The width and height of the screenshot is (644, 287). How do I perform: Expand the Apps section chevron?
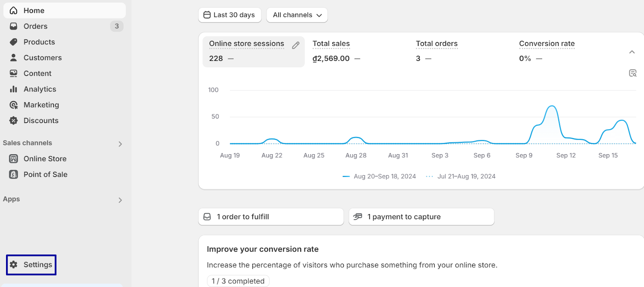(x=120, y=200)
